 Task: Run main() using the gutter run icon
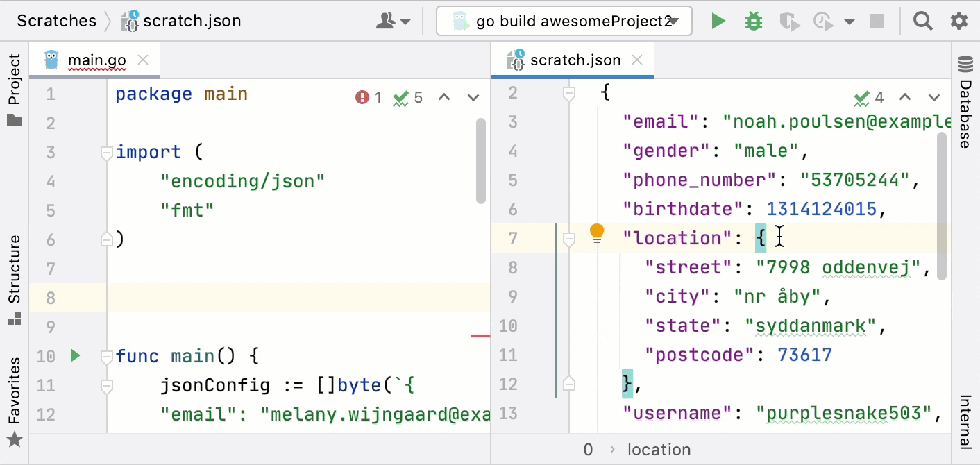pyautogui.click(x=74, y=355)
